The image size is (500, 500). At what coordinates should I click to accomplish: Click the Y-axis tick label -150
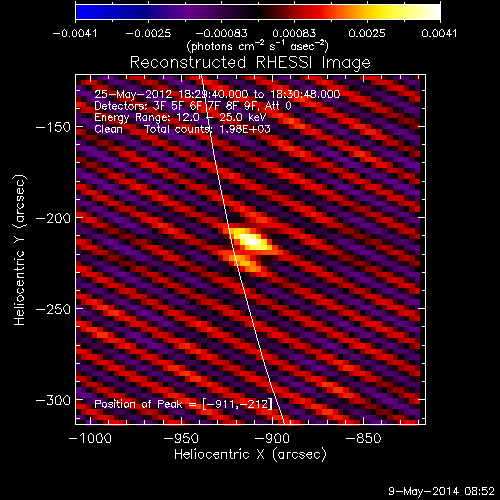pos(53,127)
